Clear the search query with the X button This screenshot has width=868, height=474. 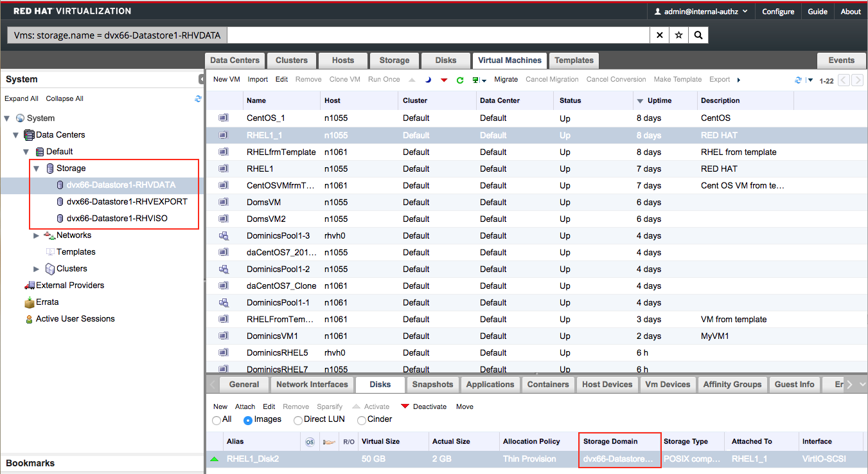[x=659, y=35]
